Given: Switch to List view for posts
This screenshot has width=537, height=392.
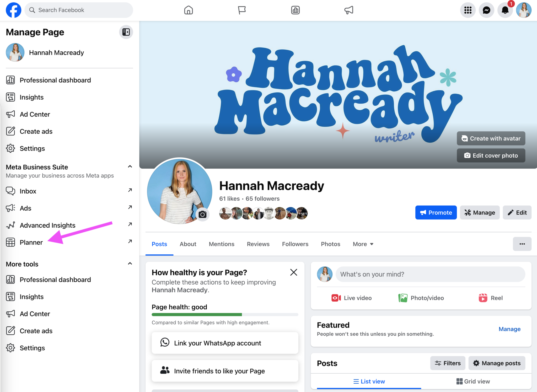Looking at the screenshot, I should click(369, 381).
